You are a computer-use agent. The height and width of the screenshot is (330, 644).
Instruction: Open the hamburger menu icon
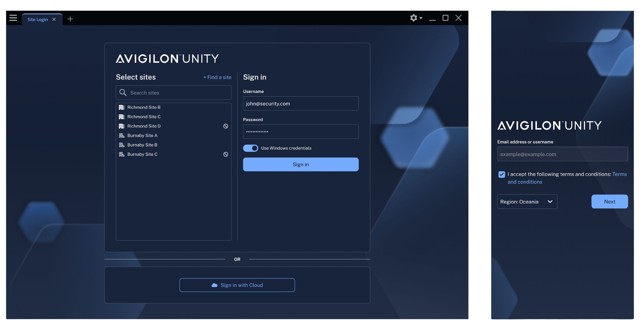(x=13, y=18)
